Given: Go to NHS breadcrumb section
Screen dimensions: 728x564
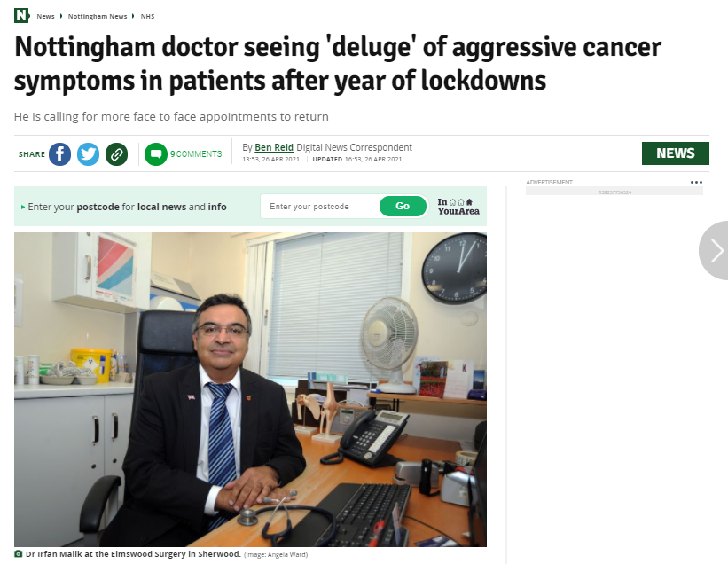Looking at the screenshot, I should (148, 16).
